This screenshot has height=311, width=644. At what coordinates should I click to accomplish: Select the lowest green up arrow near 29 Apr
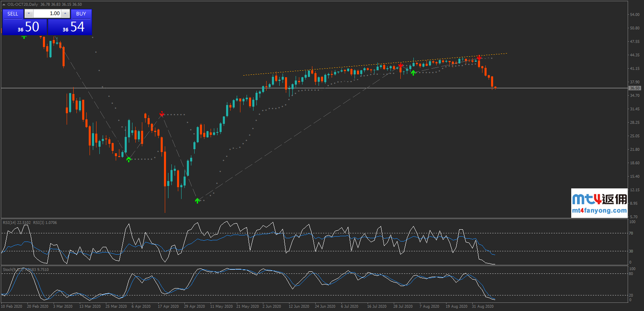pos(197,201)
